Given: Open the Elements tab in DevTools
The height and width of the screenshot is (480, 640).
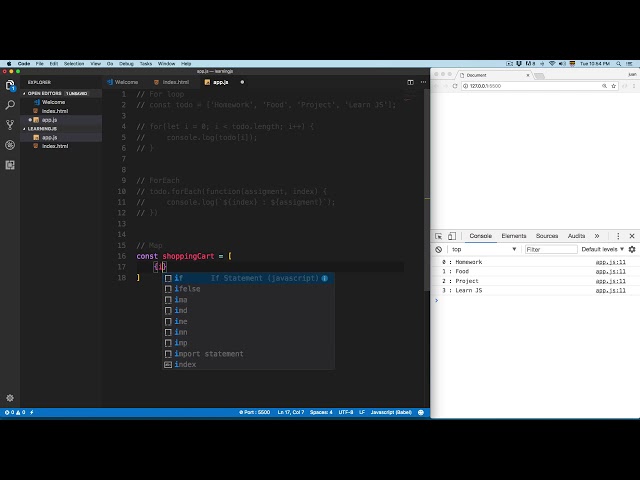Looking at the screenshot, I should (513, 236).
